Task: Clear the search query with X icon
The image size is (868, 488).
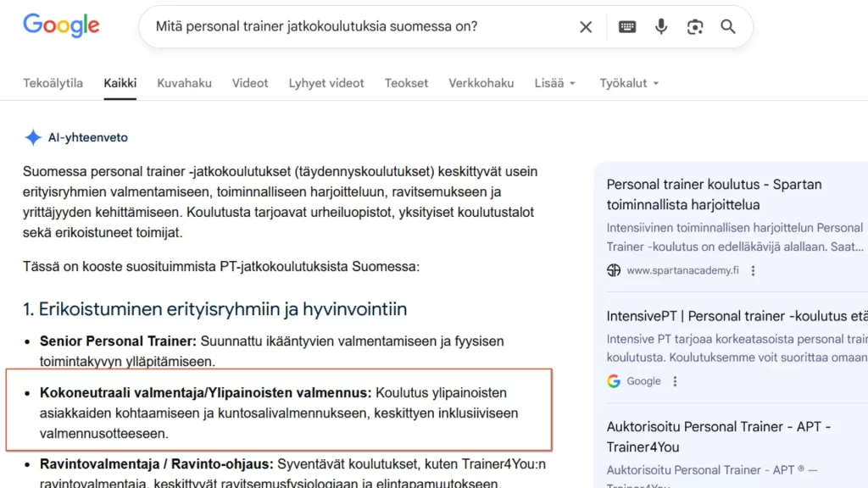Action: point(586,27)
